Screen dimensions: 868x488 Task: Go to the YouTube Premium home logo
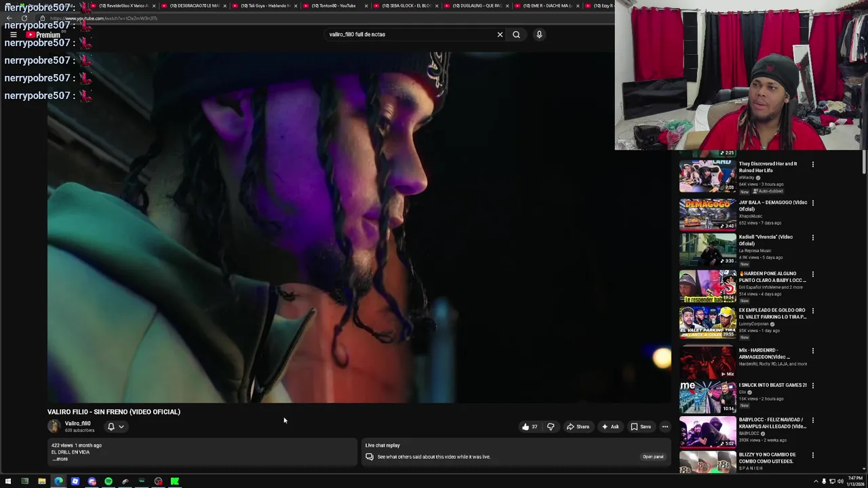pos(43,35)
